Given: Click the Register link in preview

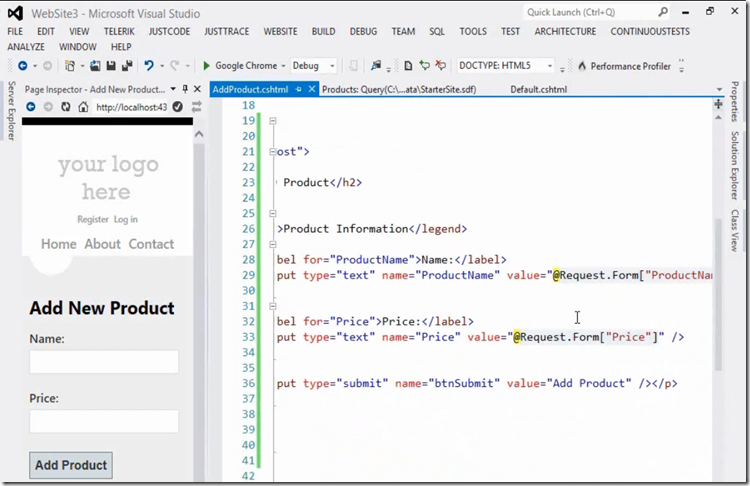Looking at the screenshot, I should [x=93, y=219].
